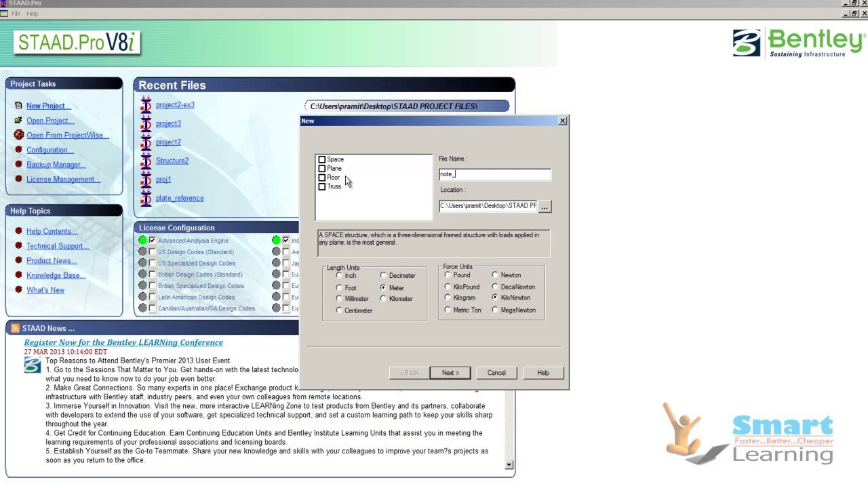Open the Open From ProjectWise link

click(68, 136)
